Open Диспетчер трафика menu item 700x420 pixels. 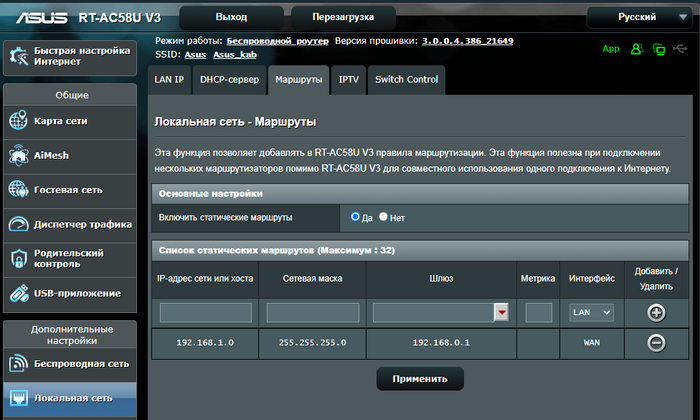pos(70,225)
